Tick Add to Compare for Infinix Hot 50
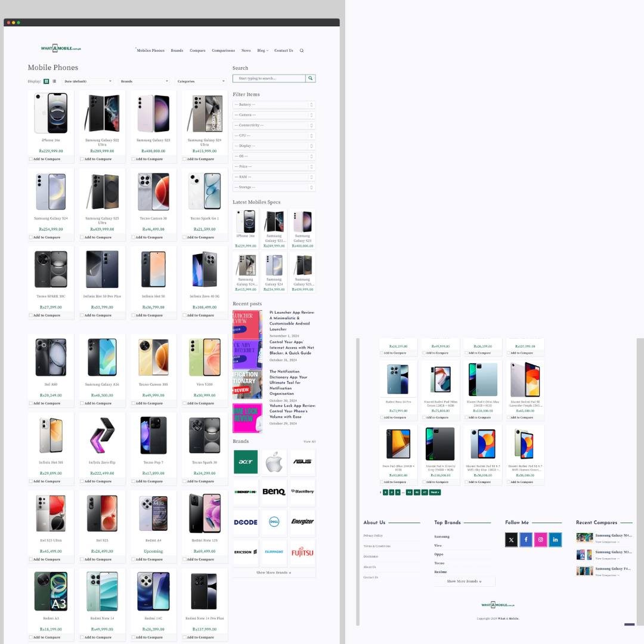 click(134, 315)
